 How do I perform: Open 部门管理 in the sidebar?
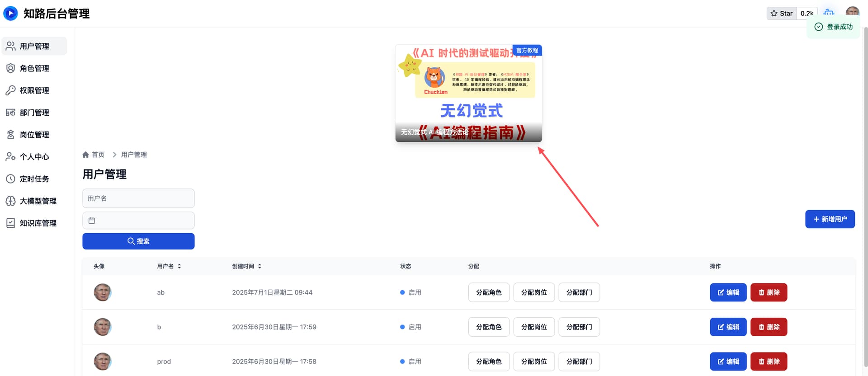coord(34,113)
